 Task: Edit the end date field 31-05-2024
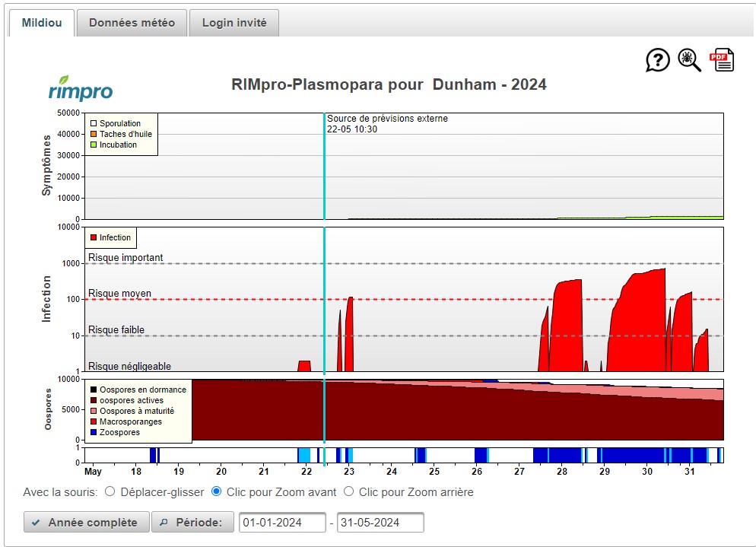click(x=380, y=523)
